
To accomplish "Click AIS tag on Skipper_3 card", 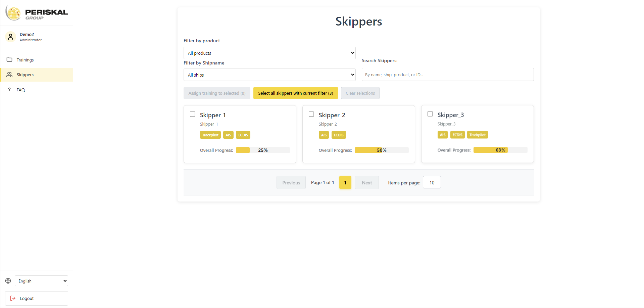I will (443, 135).
